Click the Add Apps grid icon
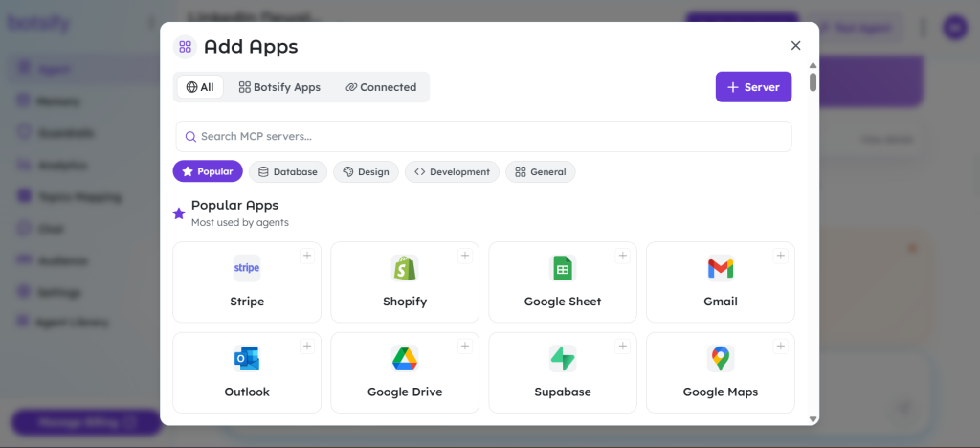Screen dimensions: 980x448 click(185, 47)
